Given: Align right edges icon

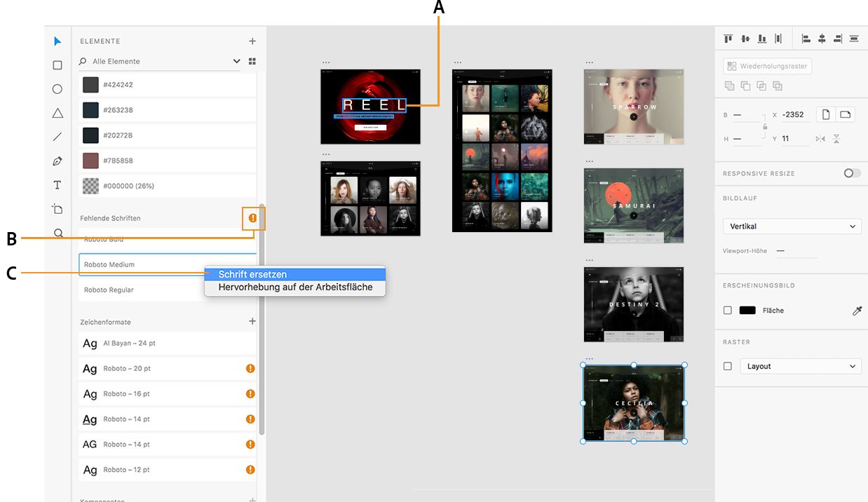Looking at the screenshot, I should point(838,39).
